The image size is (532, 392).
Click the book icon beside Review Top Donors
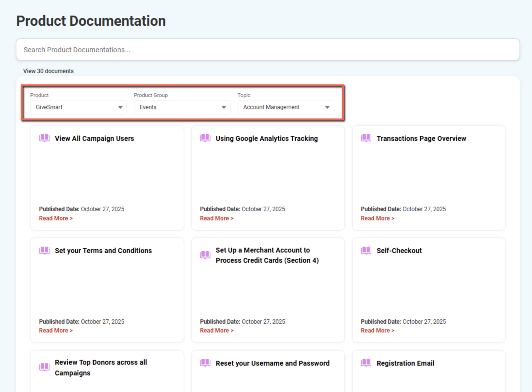pyautogui.click(x=44, y=367)
